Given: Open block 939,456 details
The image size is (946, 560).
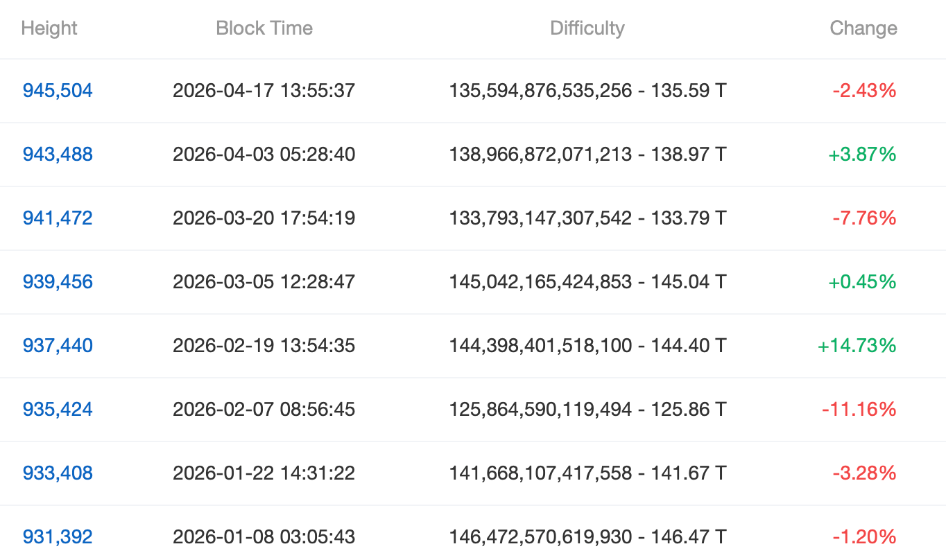Looking at the screenshot, I should point(57,281).
